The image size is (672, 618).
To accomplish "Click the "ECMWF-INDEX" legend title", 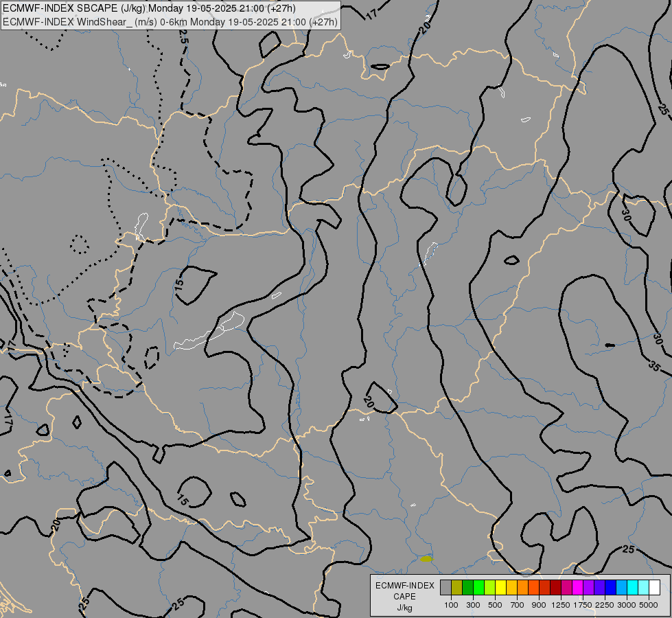I will click(404, 586).
